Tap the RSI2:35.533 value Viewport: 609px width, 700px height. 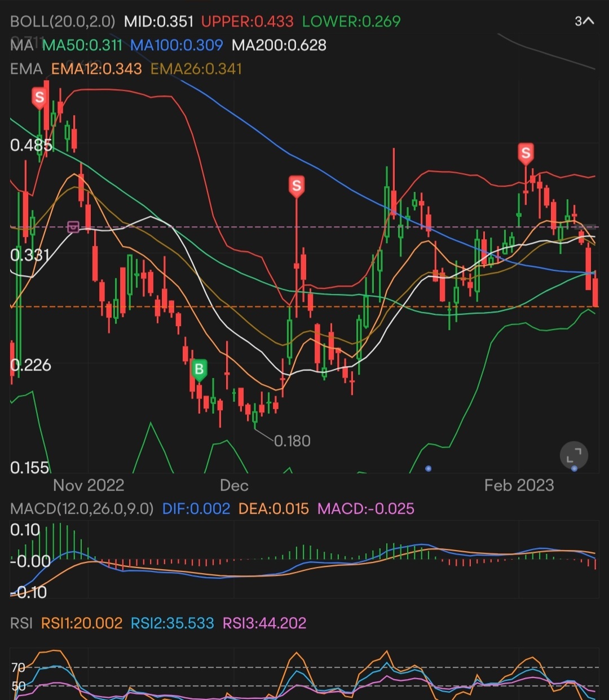tap(173, 623)
